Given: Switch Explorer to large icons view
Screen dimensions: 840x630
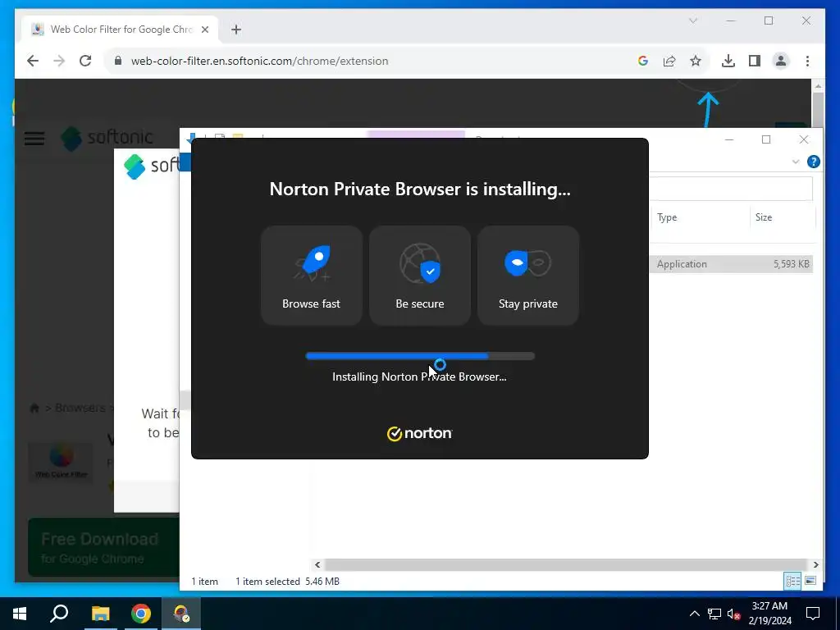Looking at the screenshot, I should [810, 582].
